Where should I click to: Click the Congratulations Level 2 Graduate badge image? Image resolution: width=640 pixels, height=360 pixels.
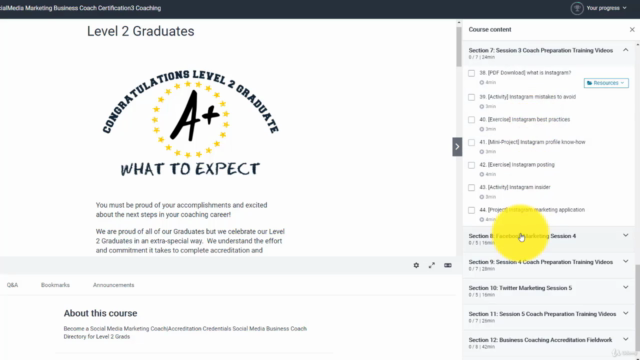click(190, 124)
